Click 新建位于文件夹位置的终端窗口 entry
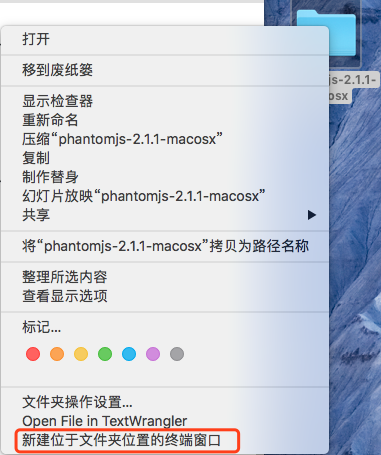The image size is (381, 455). pos(165,440)
